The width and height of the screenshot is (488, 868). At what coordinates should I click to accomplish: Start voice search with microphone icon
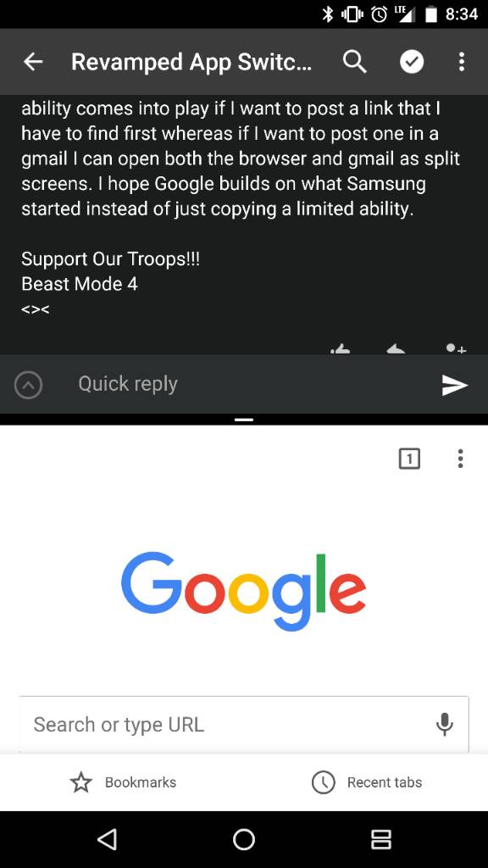click(x=444, y=724)
